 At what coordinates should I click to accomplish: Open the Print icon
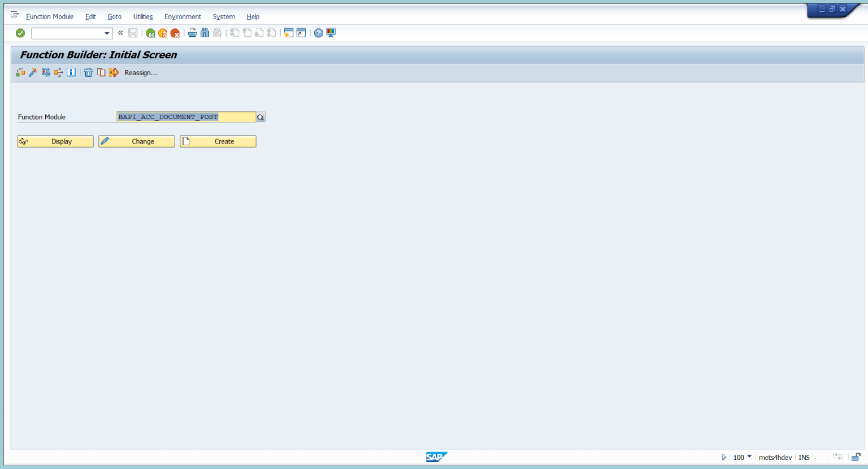coord(192,33)
